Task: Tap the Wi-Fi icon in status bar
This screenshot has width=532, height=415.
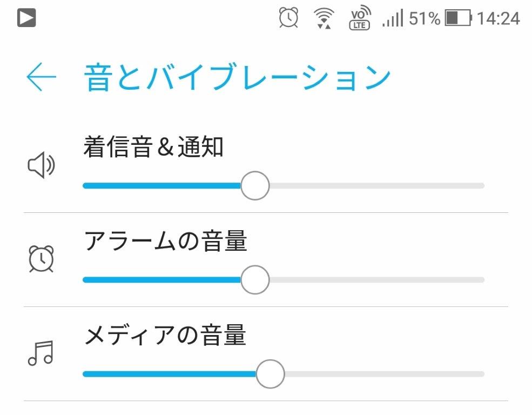Action: (324, 18)
